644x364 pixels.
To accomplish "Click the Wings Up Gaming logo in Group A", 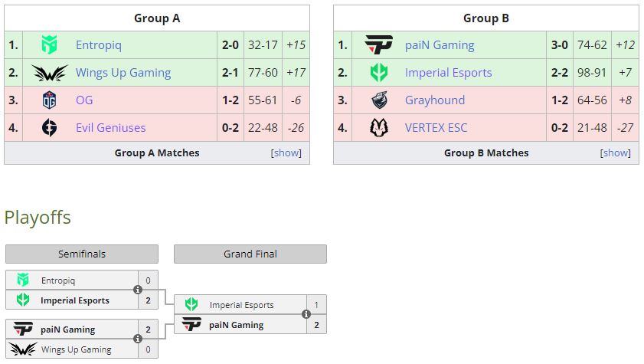I will tap(50, 73).
